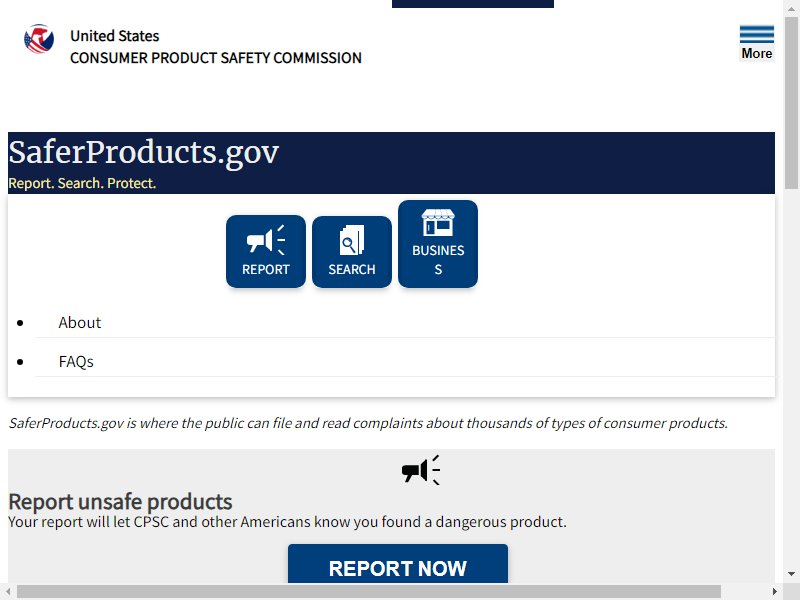Click the SaferProducts.gov banner title
Image resolution: width=800 pixels, height=600 pixels.
click(x=143, y=152)
